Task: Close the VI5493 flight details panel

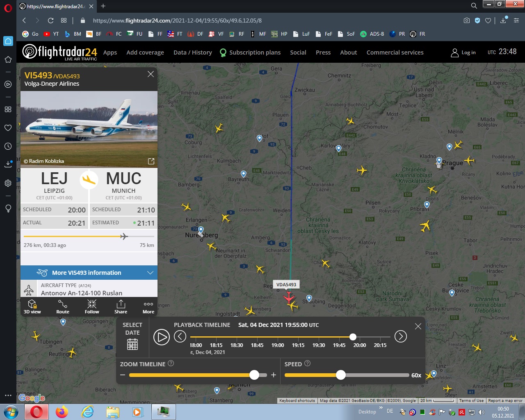Action: coord(151,74)
